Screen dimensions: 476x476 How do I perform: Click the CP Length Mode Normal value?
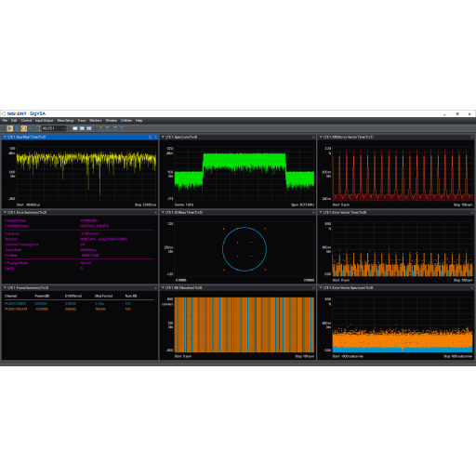(86, 263)
